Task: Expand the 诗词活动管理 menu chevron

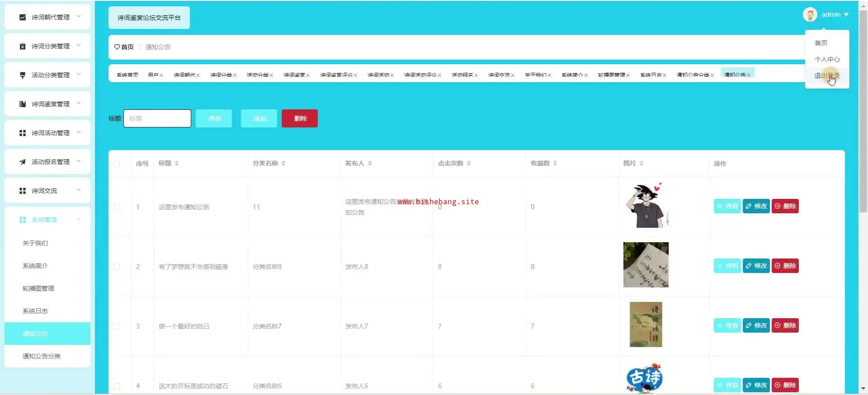Action: point(79,132)
